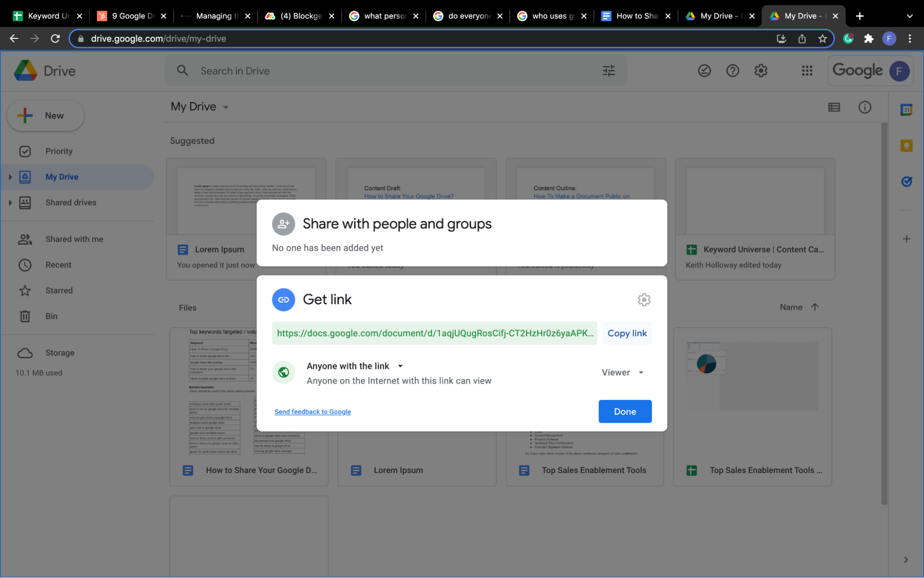The image size is (924, 578).
Task: Click the shareable docs link field
Action: pyautogui.click(x=434, y=333)
